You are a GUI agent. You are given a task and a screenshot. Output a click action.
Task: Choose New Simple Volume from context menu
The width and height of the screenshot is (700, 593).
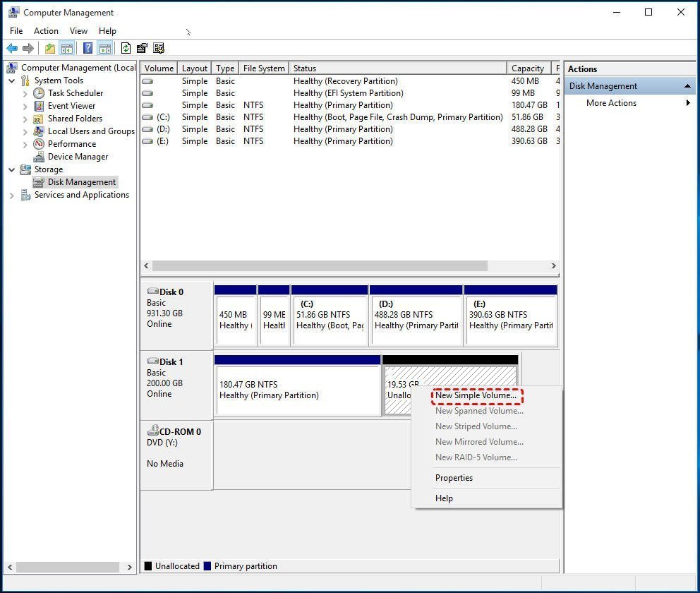(476, 395)
